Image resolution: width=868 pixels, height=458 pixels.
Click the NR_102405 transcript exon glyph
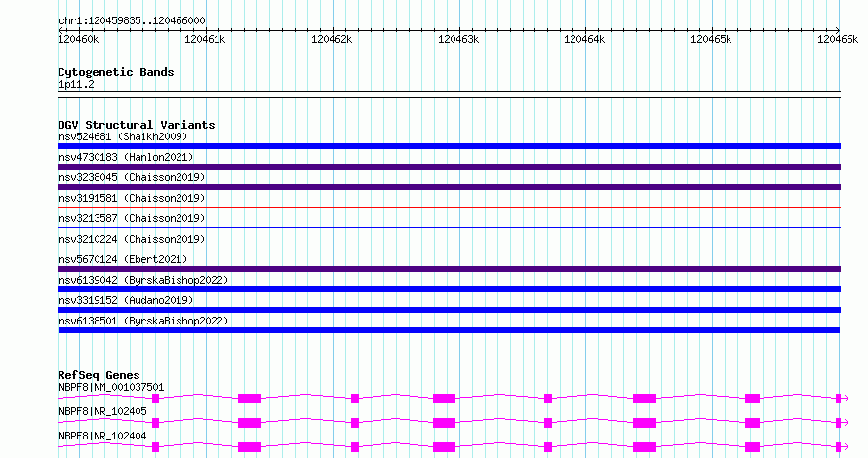(453, 423)
